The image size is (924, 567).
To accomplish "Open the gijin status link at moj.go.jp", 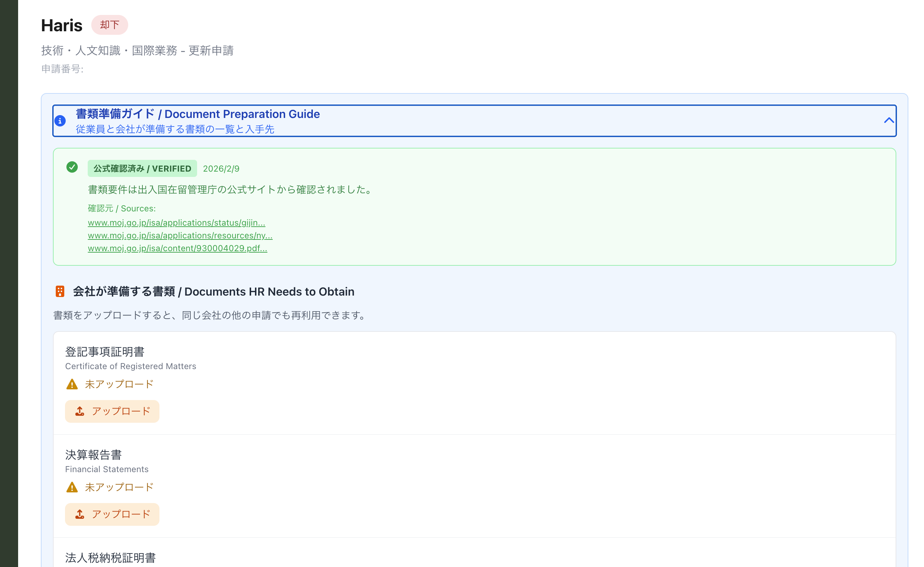I will click(x=176, y=222).
